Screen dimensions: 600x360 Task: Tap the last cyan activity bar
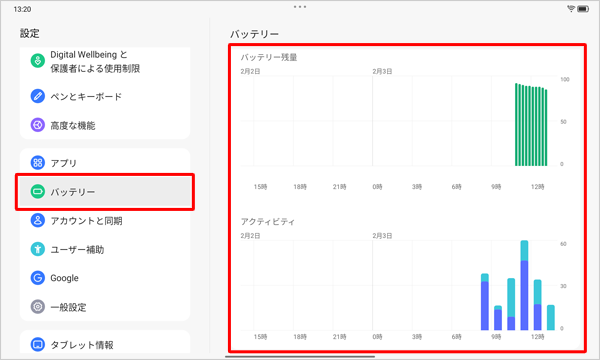(x=551, y=317)
